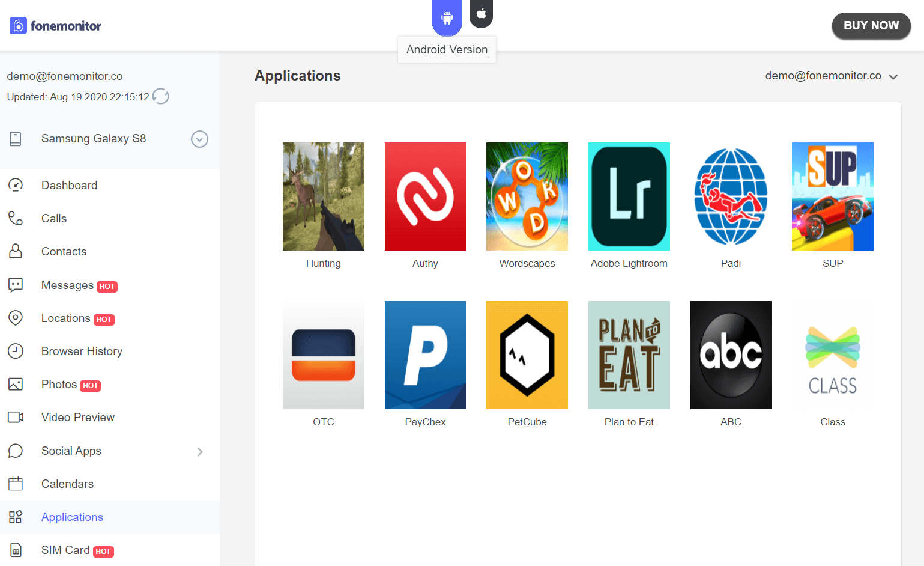Select Applications in the sidebar
The width and height of the screenshot is (924, 566).
coord(110,517)
